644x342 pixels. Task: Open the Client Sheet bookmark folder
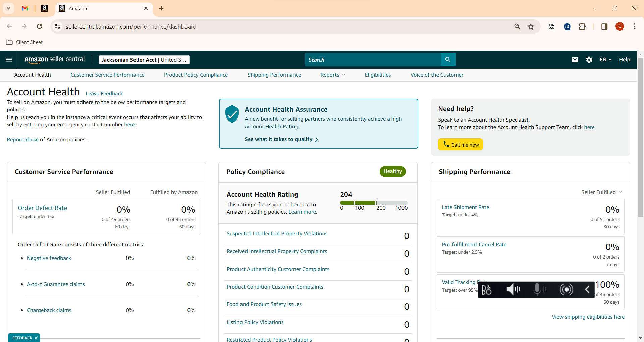click(x=24, y=42)
